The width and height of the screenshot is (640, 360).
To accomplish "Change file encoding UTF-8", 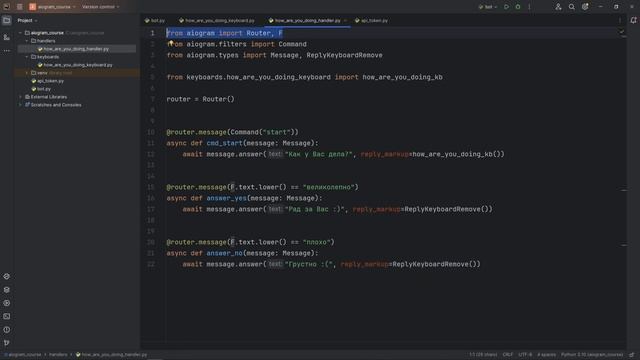I will pyautogui.click(x=525, y=355).
